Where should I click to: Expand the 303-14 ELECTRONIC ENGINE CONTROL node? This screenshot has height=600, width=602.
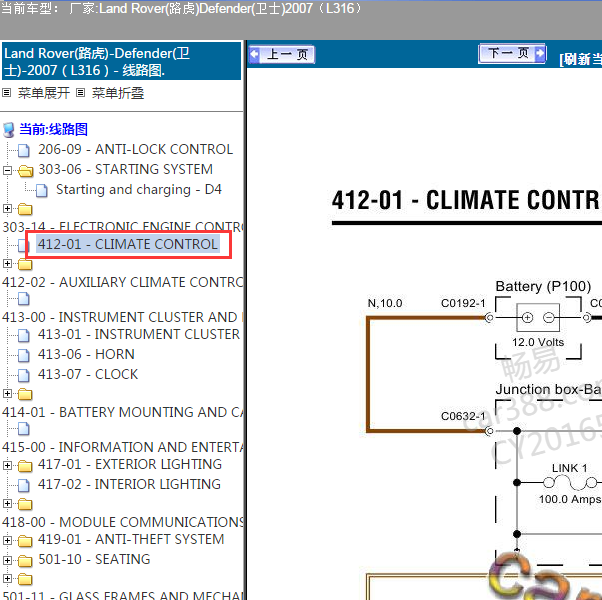(7, 208)
